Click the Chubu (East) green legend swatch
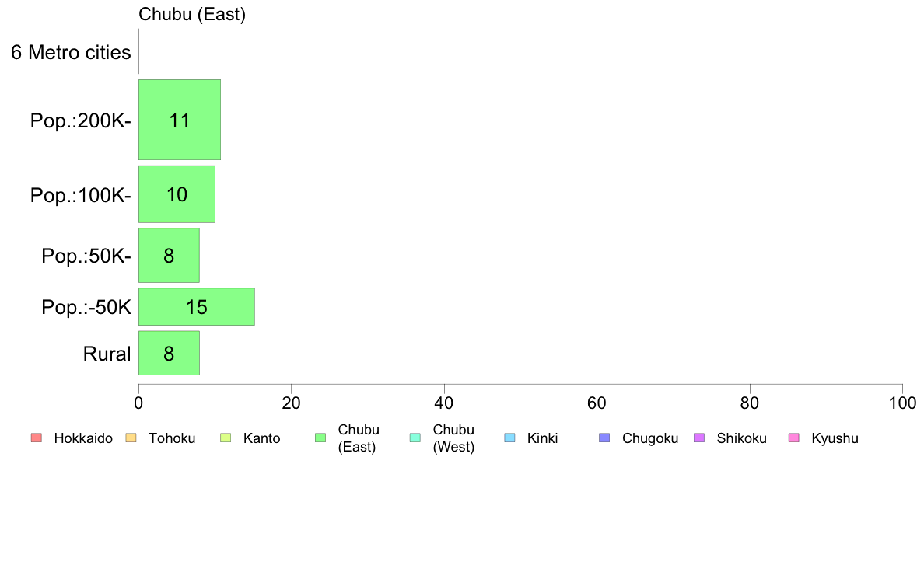924x572 pixels. 320,438
